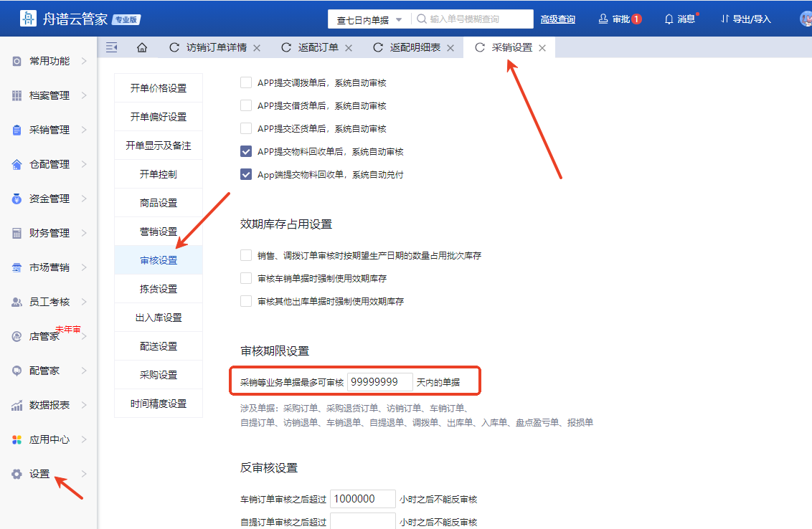Screen dimensions: 812x529
Task: Collapse the sidebar with the menu toggle icon
Action: [x=111, y=48]
